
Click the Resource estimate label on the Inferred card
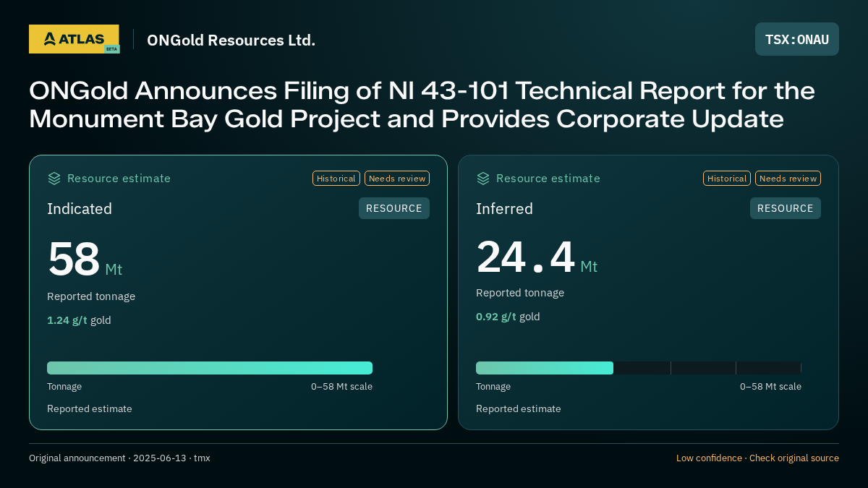click(x=548, y=179)
